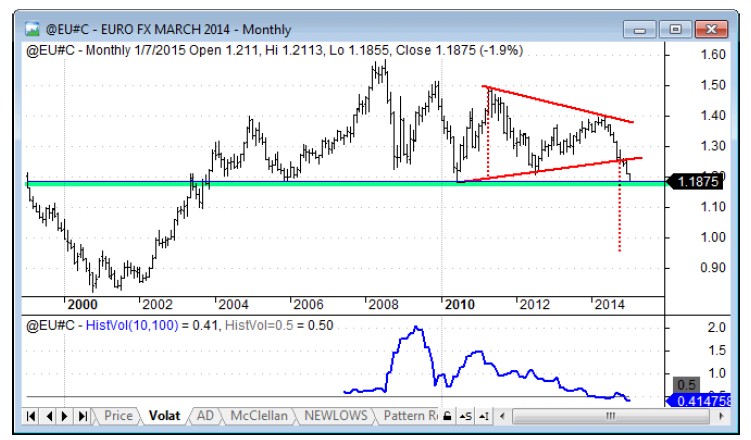Viewport: 751px width, 440px height.
Task: Open the McClellan tab
Action: point(259,416)
